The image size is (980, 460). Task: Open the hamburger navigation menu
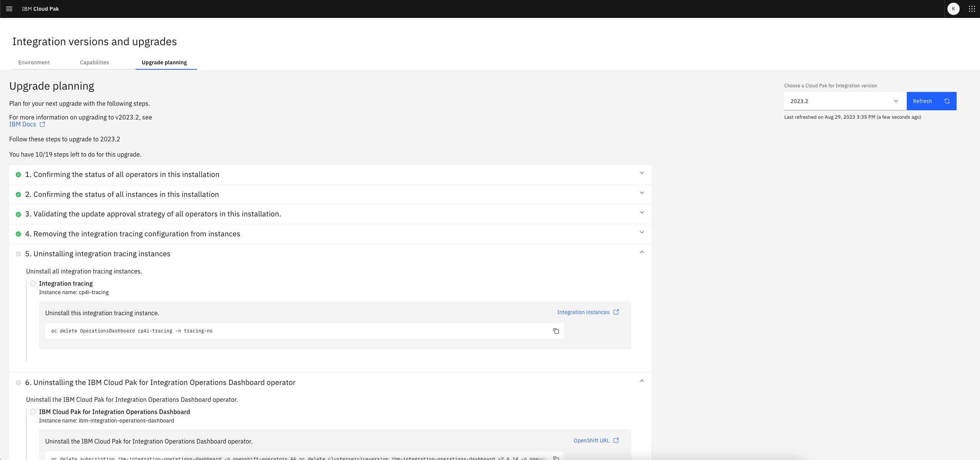click(9, 9)
